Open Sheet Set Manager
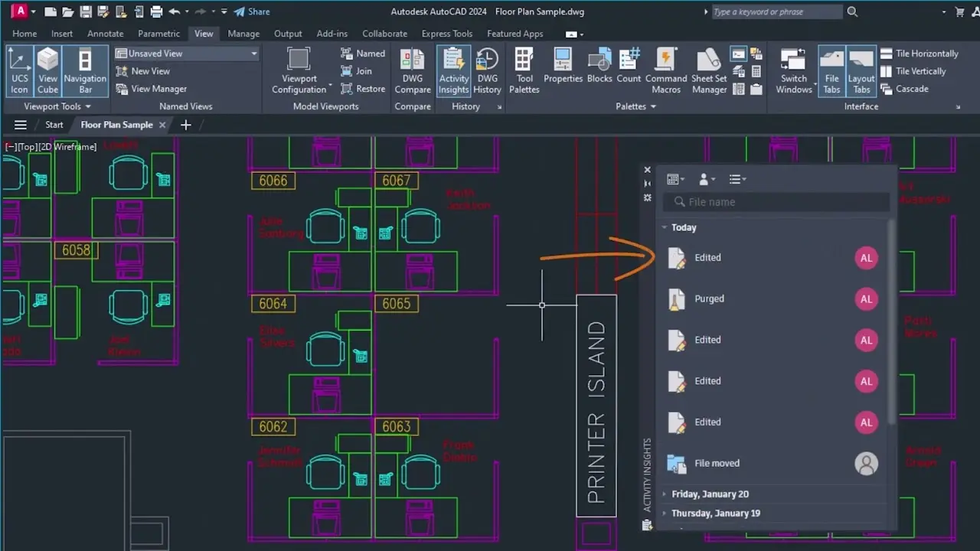This screenshot has height=551, width=980. 709,70
